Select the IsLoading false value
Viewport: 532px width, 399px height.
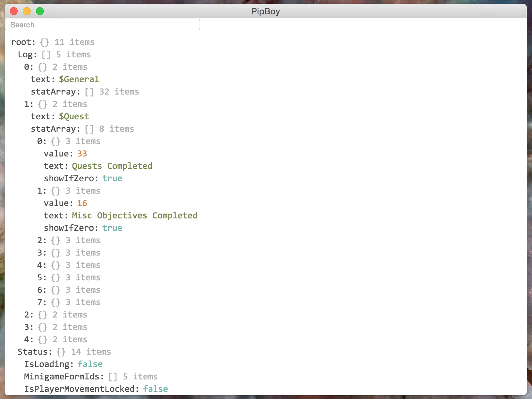pyautogui.click(x=90, y=364)
